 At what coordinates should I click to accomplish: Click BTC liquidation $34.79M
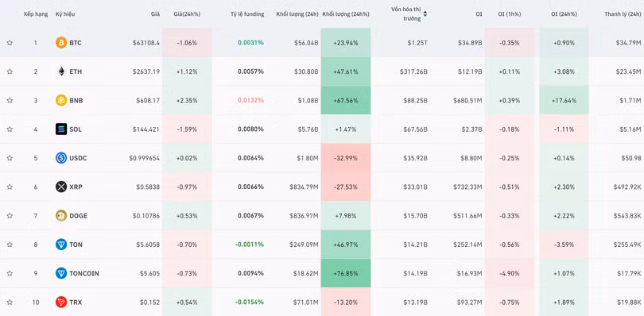click(628, 43)
